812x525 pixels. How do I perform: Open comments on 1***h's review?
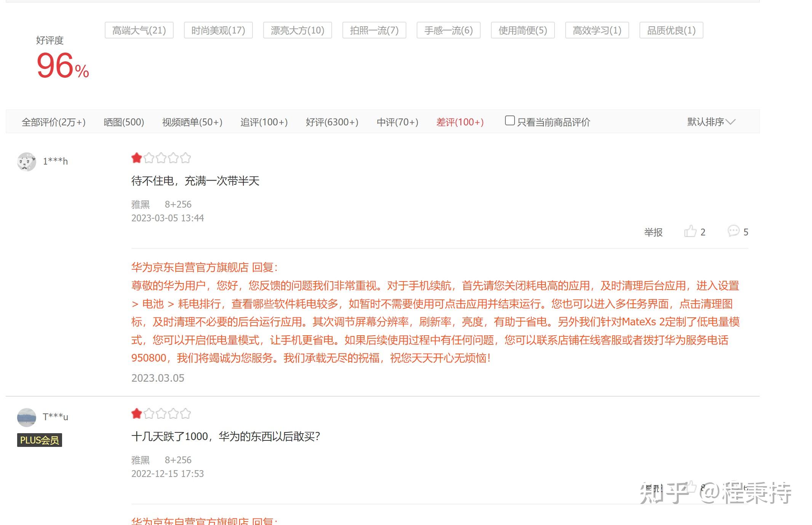(738, 232)
